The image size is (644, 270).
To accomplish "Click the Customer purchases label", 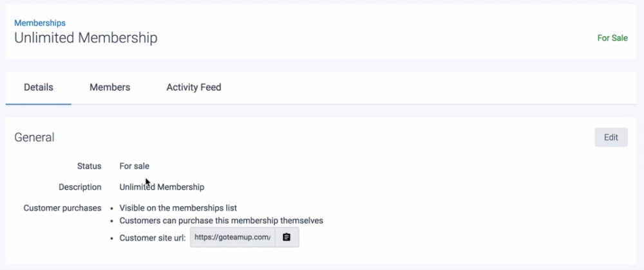I will click(x=62, y=208).
